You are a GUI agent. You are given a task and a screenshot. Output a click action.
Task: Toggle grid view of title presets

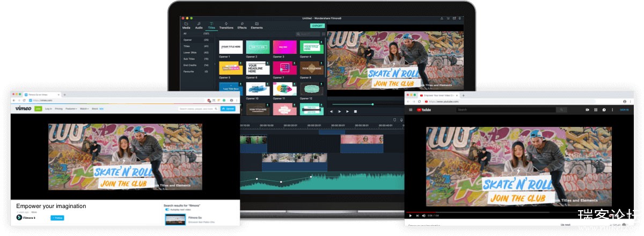(324, 34)
